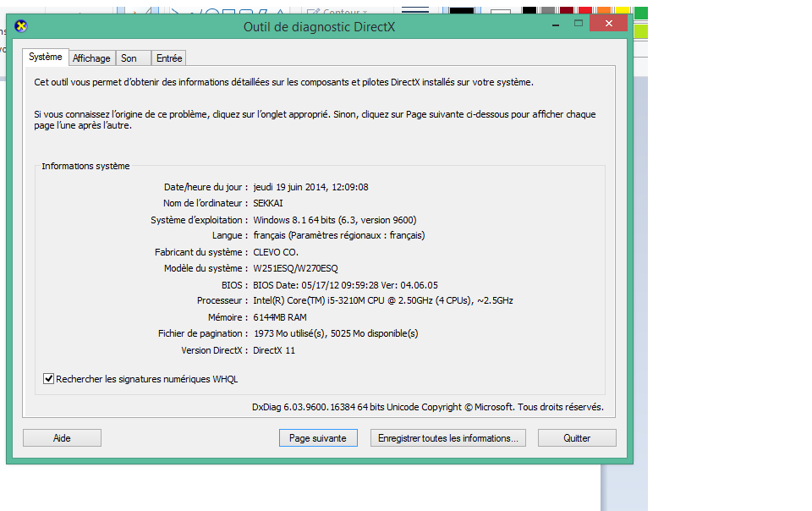Click Enregistrer toutes les informations button
812x511 pixels.
coord(448,438)
